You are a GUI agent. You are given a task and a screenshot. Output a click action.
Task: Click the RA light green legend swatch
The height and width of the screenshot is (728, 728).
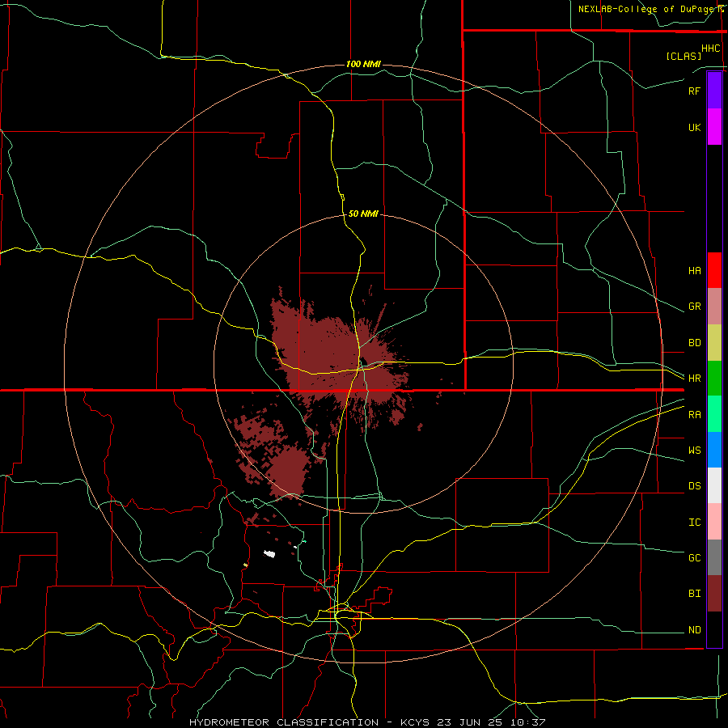(x=714, y=414)
